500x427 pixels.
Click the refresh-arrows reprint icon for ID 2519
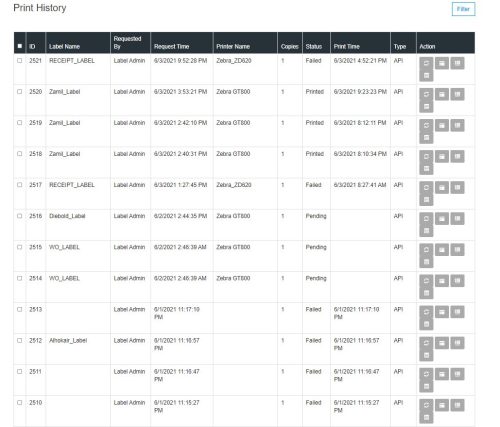426,125
